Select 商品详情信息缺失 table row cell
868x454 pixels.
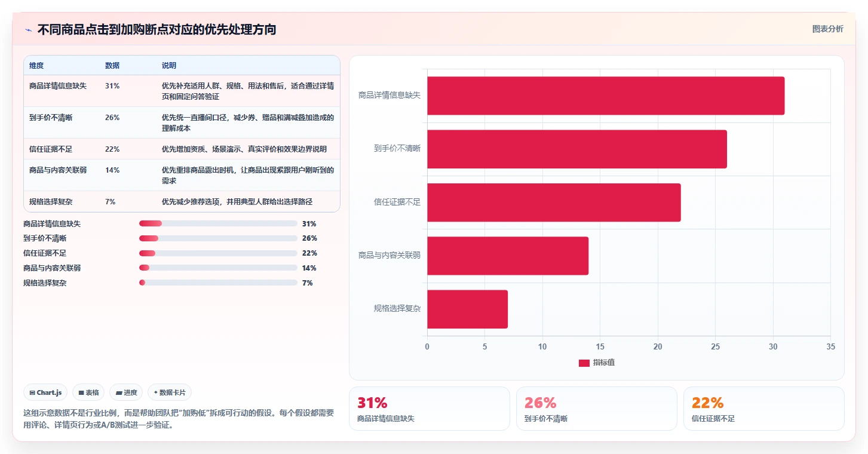(x=58, y=86)
